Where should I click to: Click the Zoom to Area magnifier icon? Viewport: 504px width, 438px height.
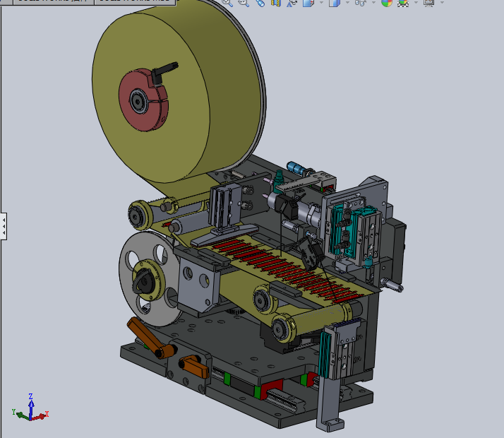click(244, 3)
